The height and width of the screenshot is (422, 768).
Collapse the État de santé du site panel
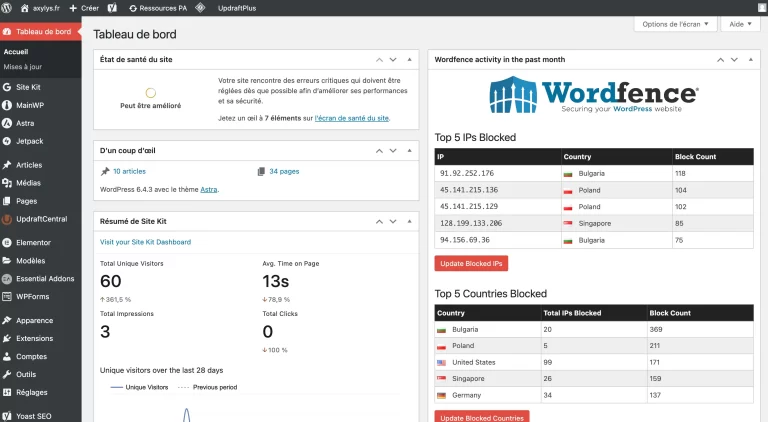[x=409, y=60]
